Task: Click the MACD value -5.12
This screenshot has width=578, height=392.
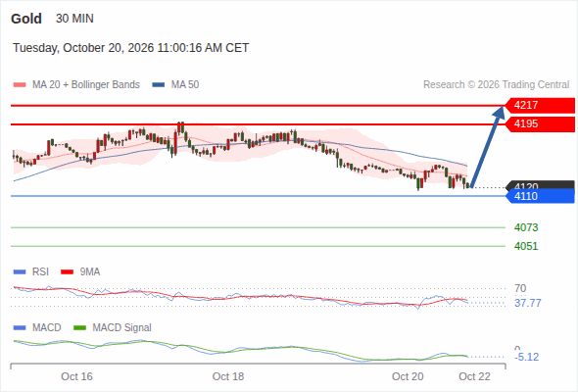Action: (526, 357)
